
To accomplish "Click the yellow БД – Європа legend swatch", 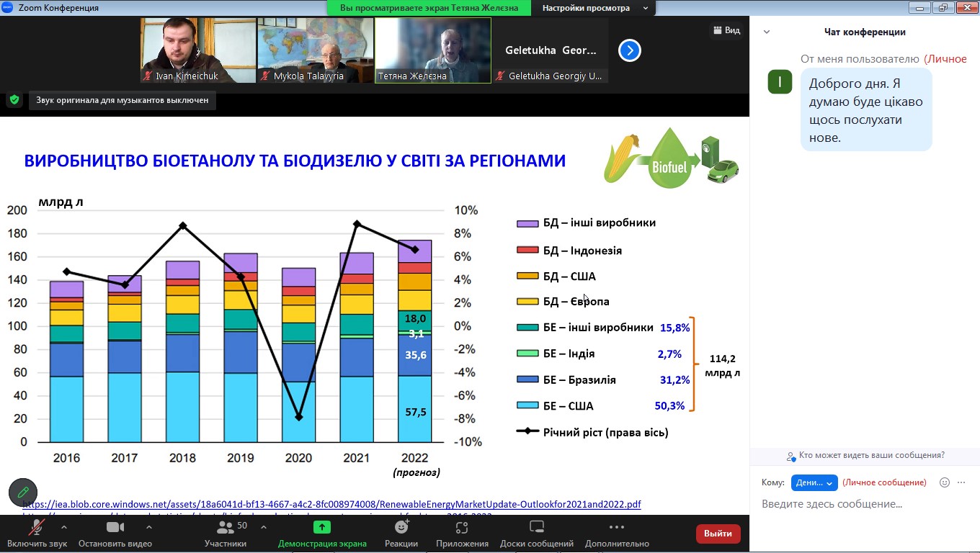I will pyautogui.click(x=527, y=302).
